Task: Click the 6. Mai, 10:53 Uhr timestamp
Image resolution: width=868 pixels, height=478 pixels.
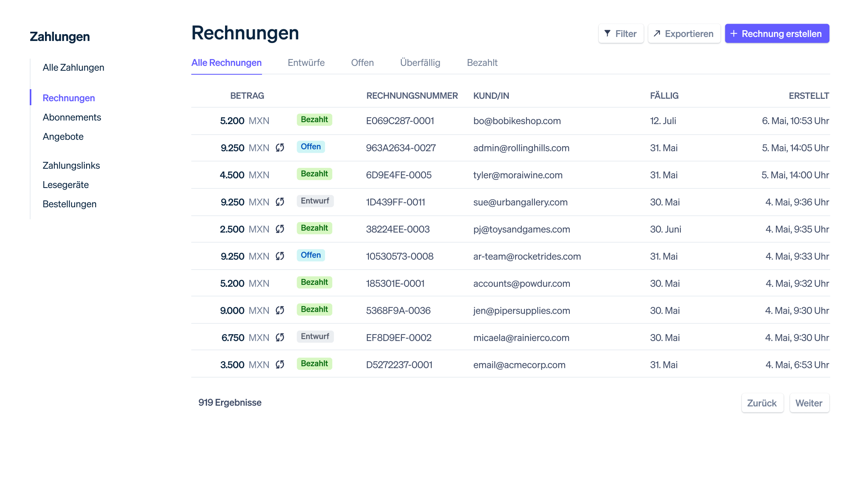Action: pos(796,121)
